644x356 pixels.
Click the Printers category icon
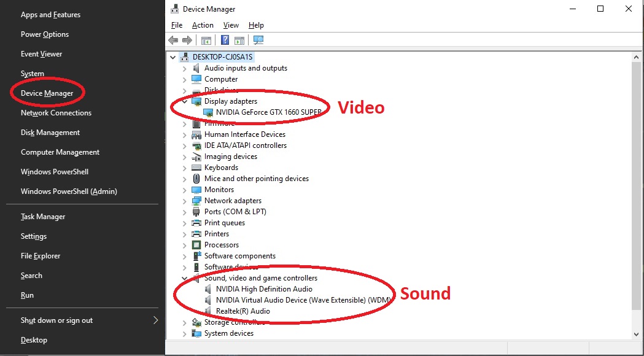tap(196, 234)
